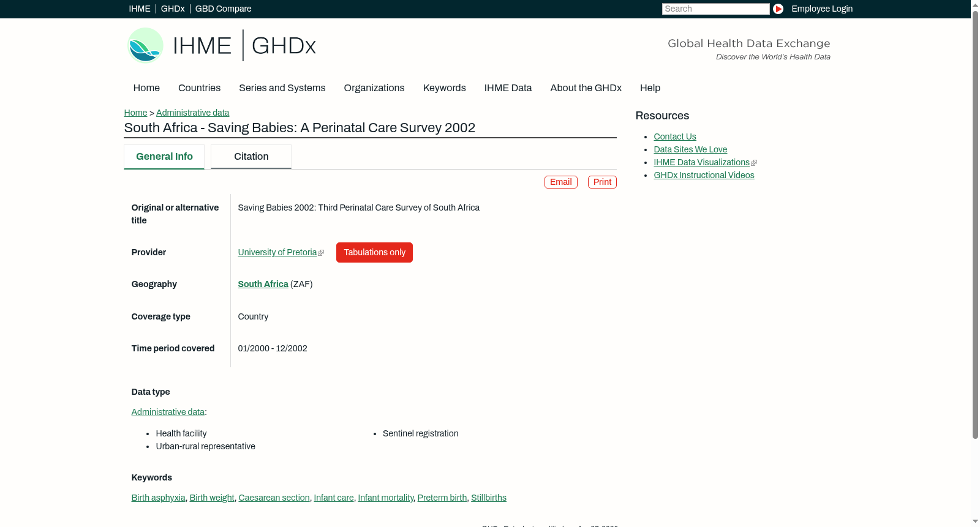The image size is (980, 527).
Task: Open Contact Us in Resources
Action: coord(675,136)
